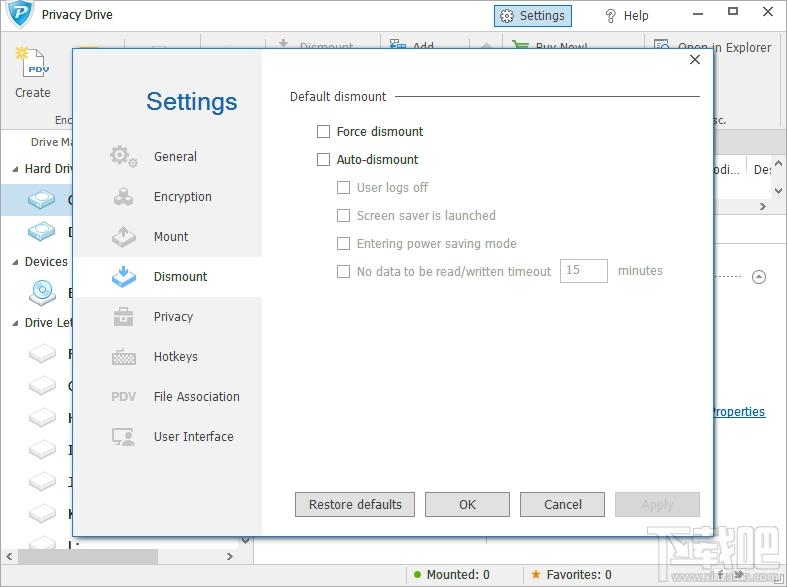The image size is (787, 587).
Task: Click the Mount upload-arrow icon
Action: tap(123, 237)
